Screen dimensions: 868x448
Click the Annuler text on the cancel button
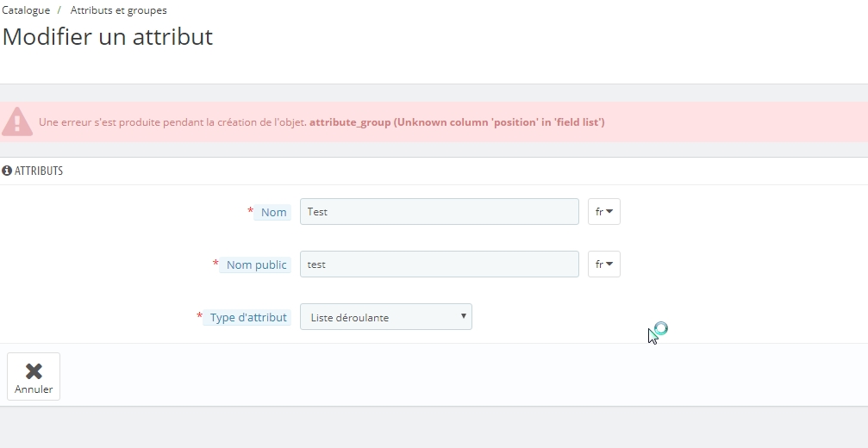(34, 389)
